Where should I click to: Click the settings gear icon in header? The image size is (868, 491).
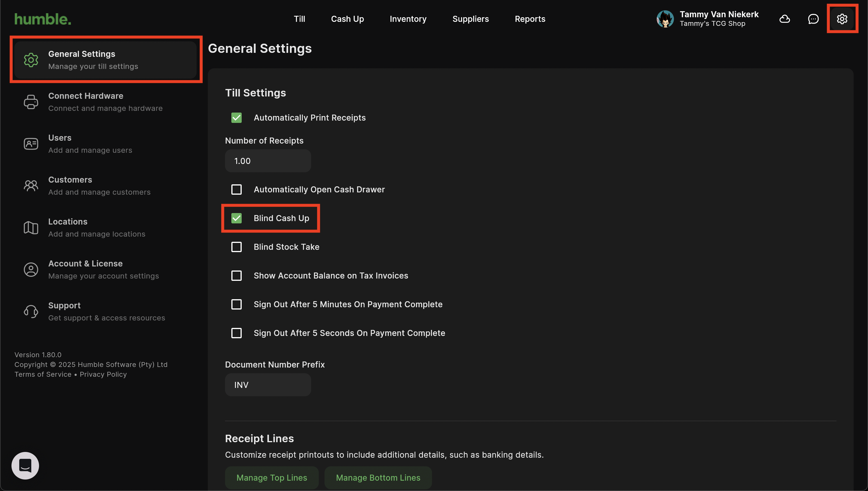(x=842, y=19)
